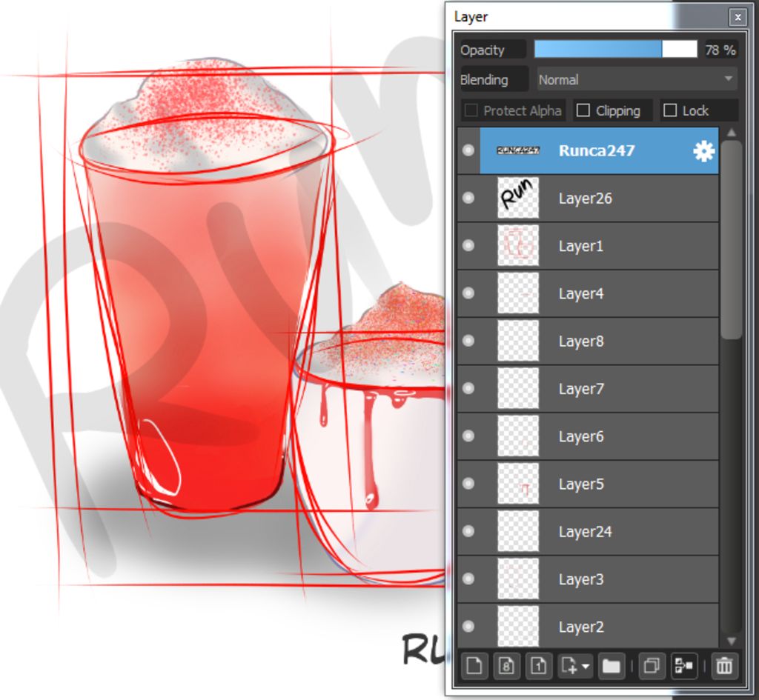Viewport: 759px width, 700px height.
Task: Create a new color layer
Action: point(474,666)
